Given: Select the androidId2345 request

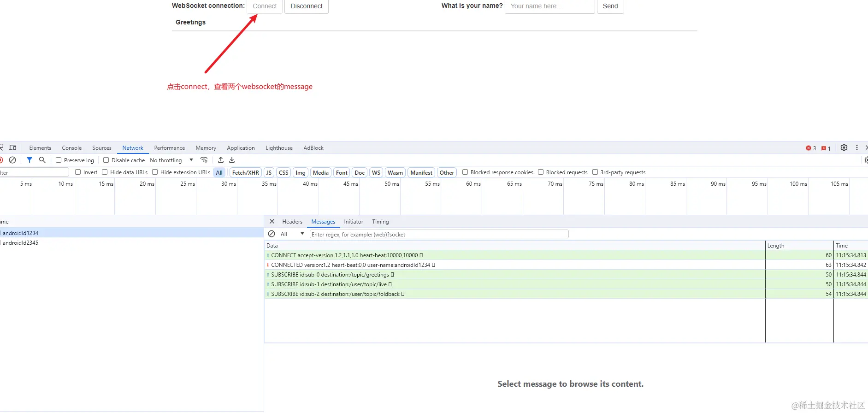Looking at the screenshot, I should (x=132, y=243).
